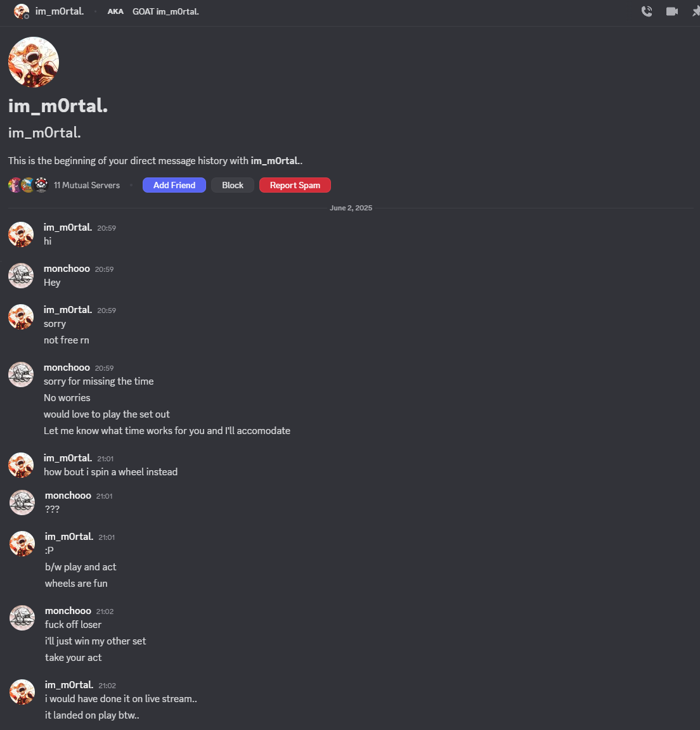
Task: Click the 'it landed on play btw..' message
Action: pyautogui.click(x=92, y=715)
